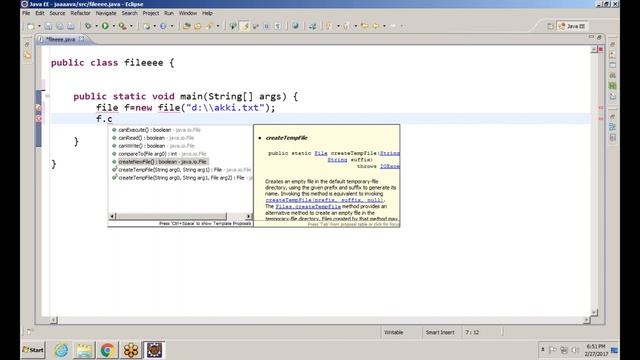Screen dimensions: 640x360
Task: Open the File menu
Action: (26, 13)
